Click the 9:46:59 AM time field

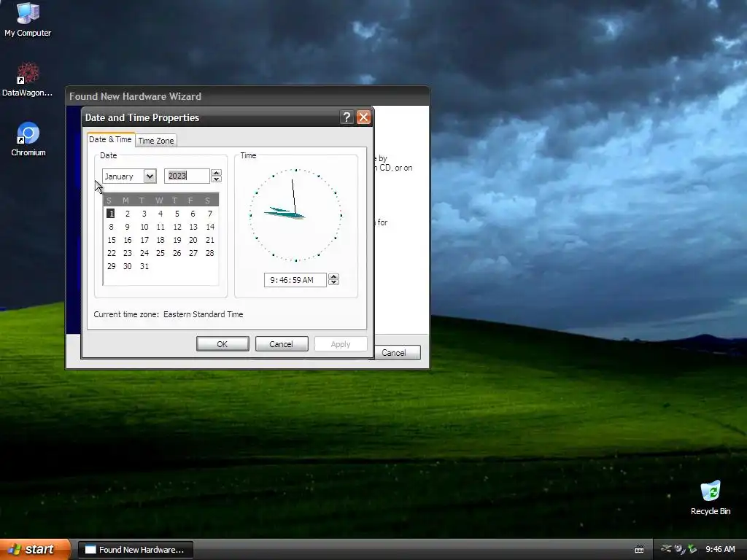[295, 280]
